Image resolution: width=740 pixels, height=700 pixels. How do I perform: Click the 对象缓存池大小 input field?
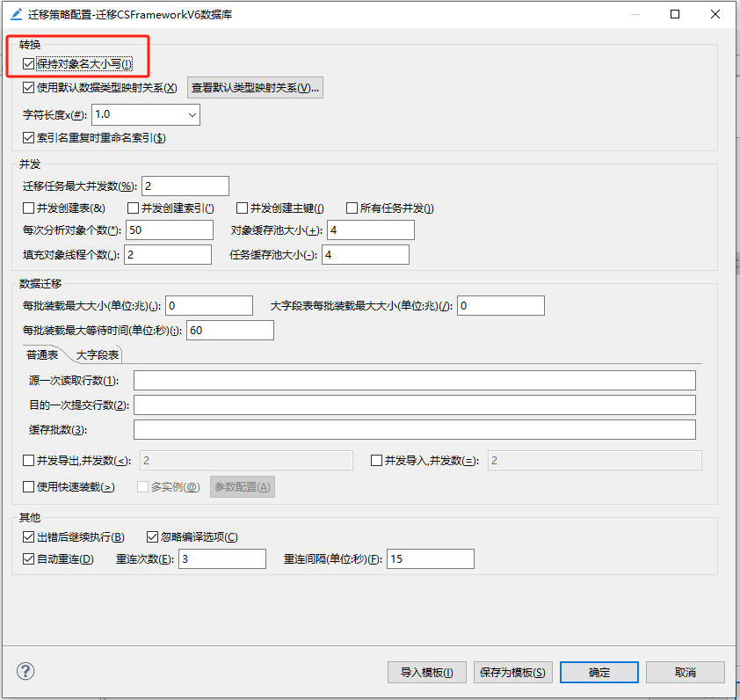371,230
